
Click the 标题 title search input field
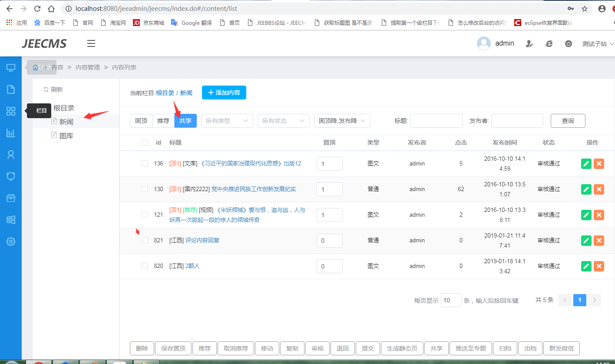click(x=436, y=121)
